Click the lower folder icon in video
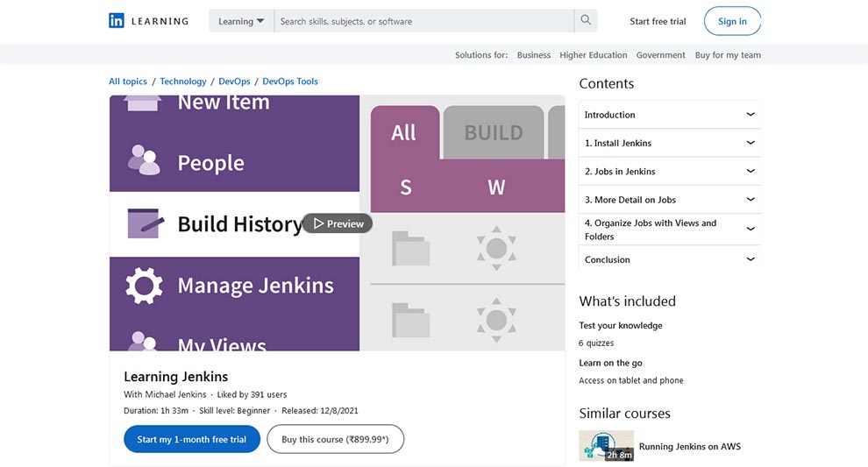The height and width of the screenshot is (467, 868). [410, 321]
